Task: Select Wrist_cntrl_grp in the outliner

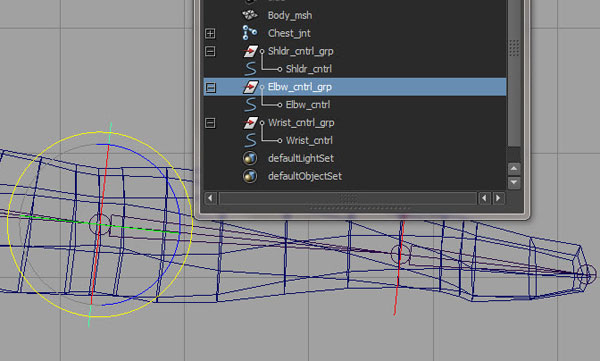Action: [301, 123]
